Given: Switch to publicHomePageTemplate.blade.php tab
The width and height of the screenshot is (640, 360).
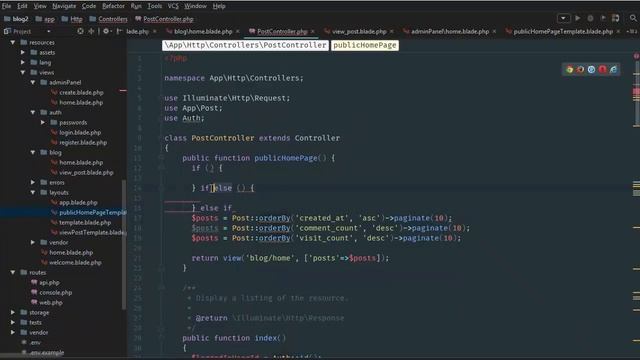Looking at the screenshot, I should pyautogui.click(x=562, y=31).
